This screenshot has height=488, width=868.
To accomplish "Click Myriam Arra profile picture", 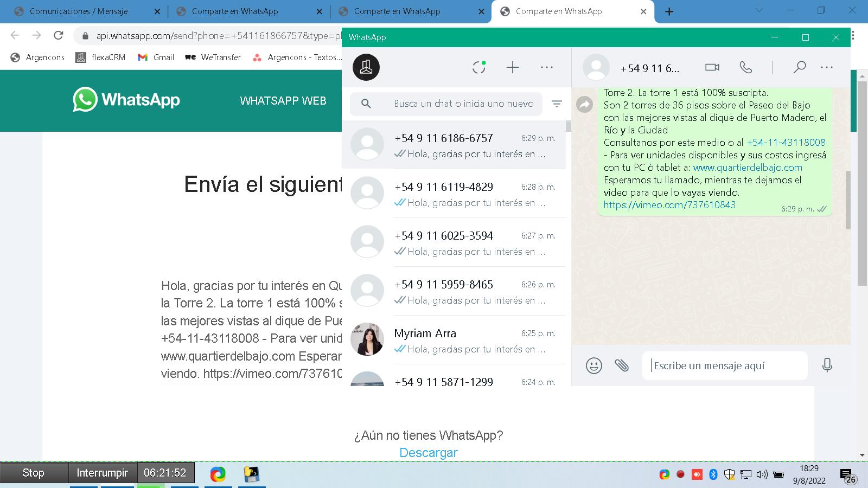I will (367, 339).
